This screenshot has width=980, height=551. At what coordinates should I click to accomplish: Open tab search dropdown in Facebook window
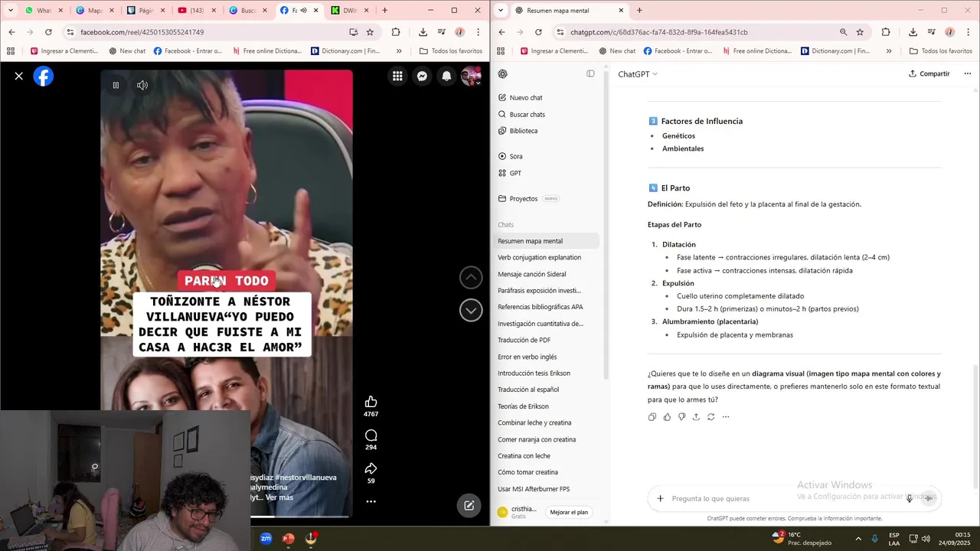10,10
